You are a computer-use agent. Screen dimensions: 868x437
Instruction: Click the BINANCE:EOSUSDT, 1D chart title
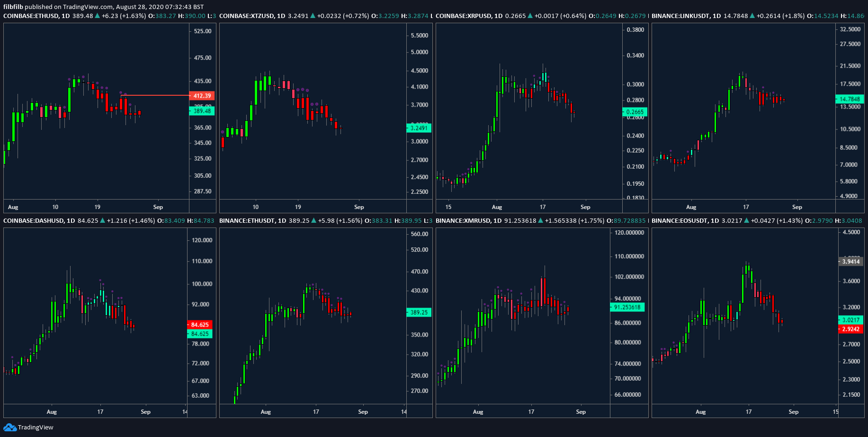(x=685, y=220)
